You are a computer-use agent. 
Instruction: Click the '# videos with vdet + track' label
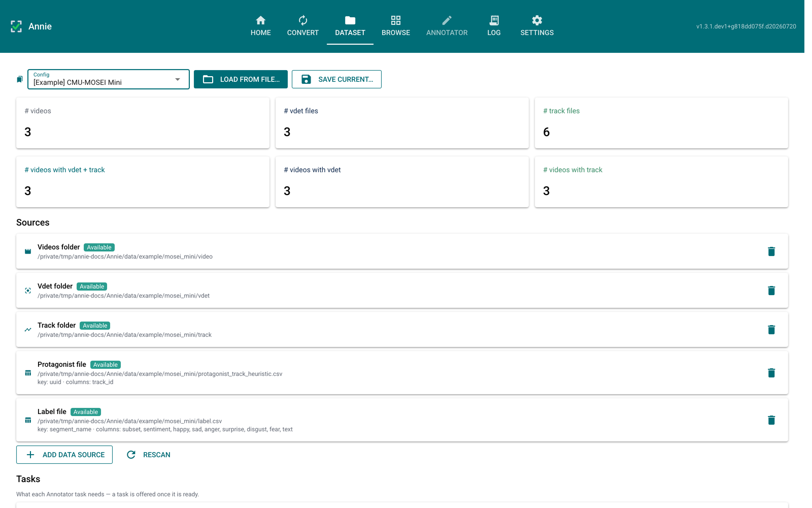click(64, 170)
